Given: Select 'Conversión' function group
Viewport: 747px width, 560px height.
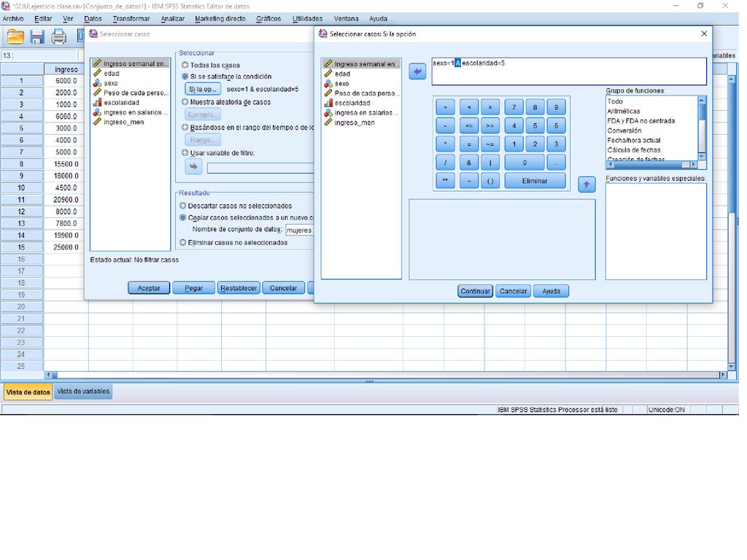Looking at the screenshot, I should pos(624,131).
